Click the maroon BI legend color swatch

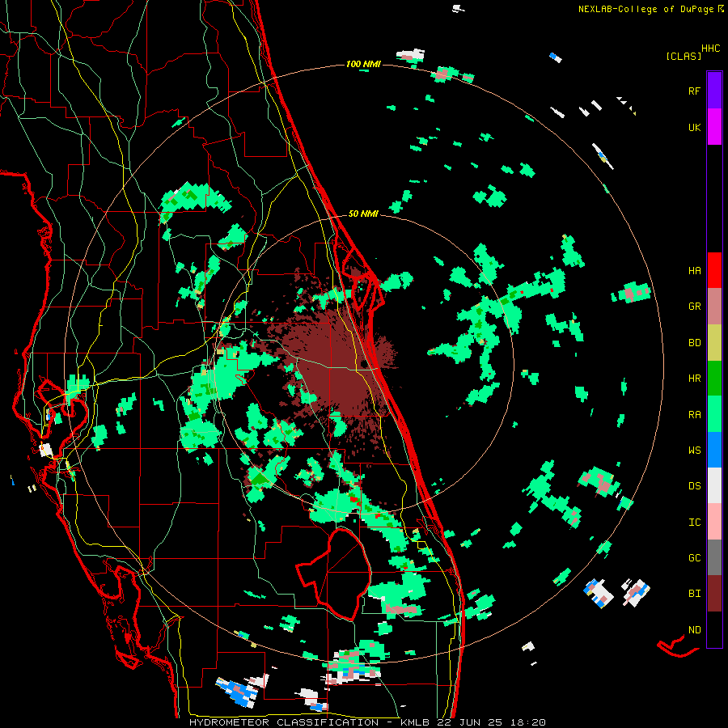click(x=714, y=594)
